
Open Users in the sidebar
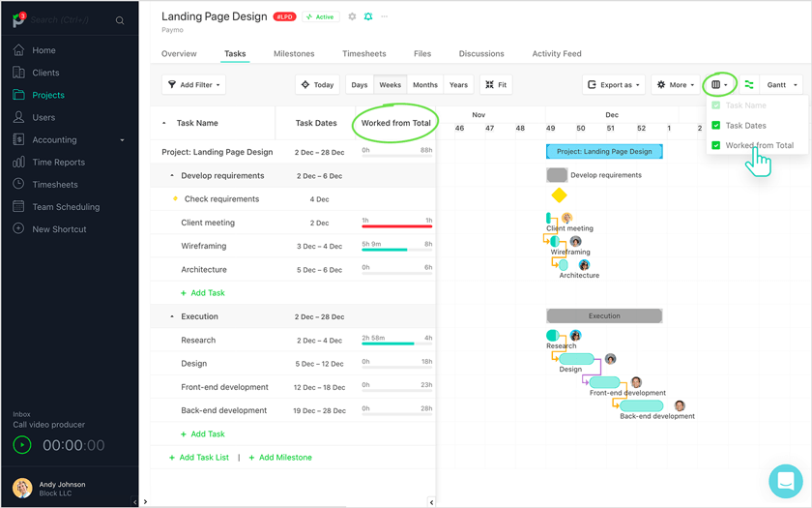click(x=43, y=117)
